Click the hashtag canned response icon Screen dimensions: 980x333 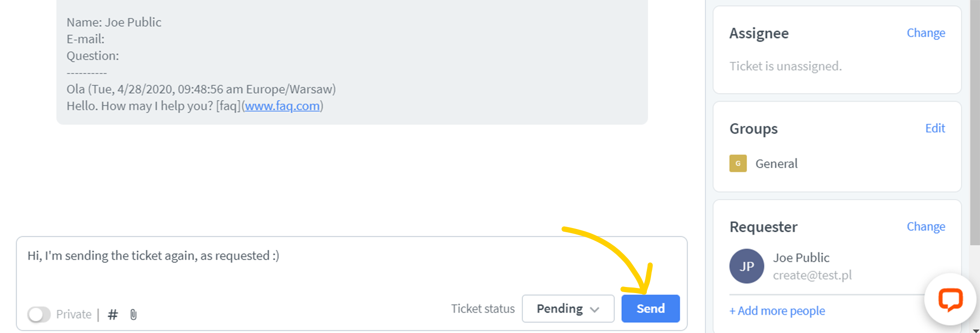(x=112, y=315)
